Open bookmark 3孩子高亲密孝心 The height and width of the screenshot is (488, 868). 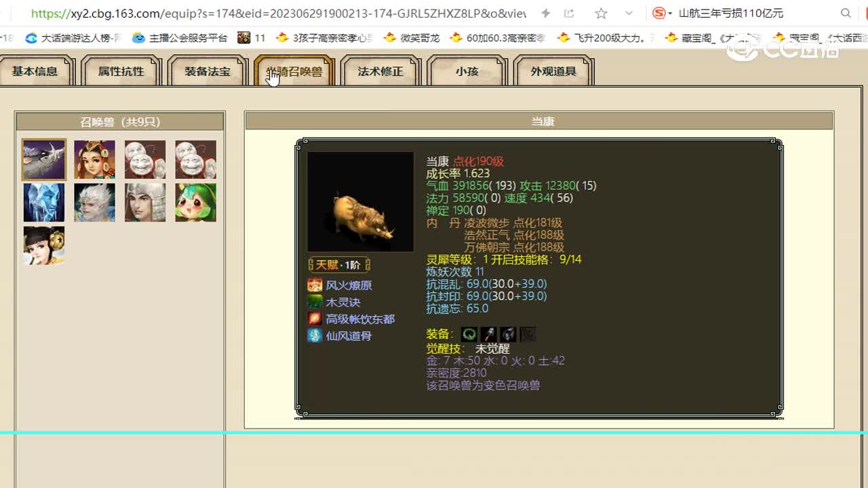[x=325, y=38]
